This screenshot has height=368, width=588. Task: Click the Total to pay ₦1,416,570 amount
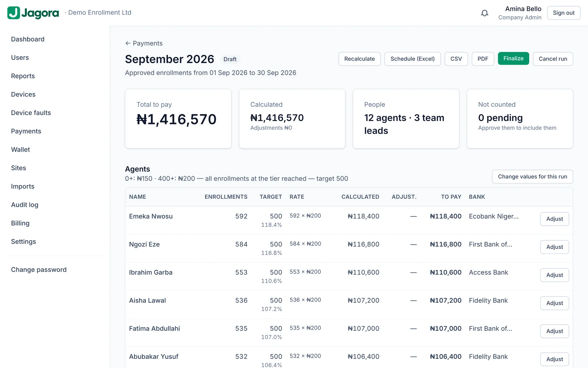coord(176,119)
